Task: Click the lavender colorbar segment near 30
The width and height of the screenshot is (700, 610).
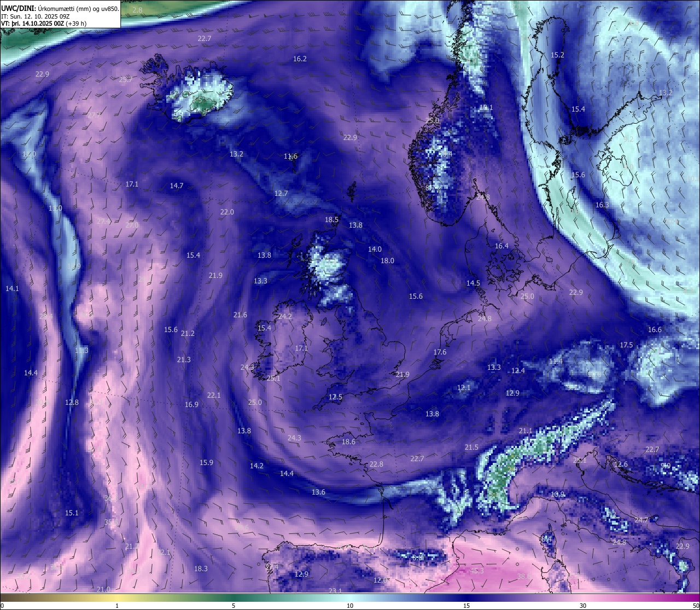Action: pyautogui.click(x=583, y=597)
